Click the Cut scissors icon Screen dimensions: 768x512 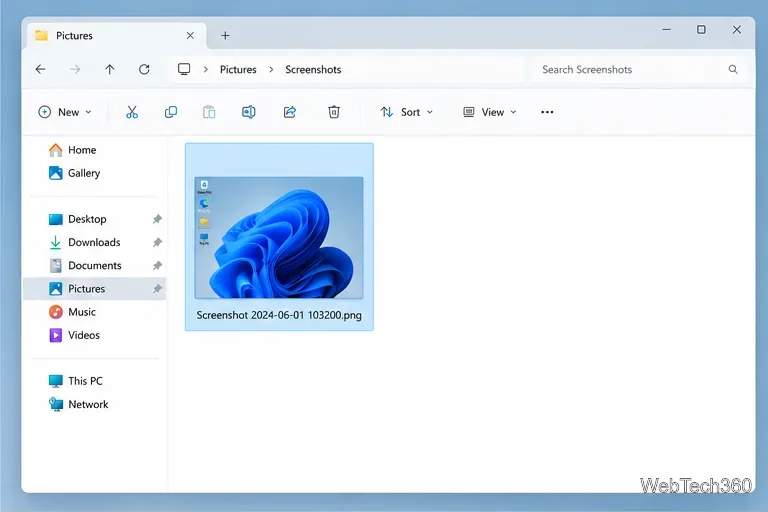click(132, 112)
